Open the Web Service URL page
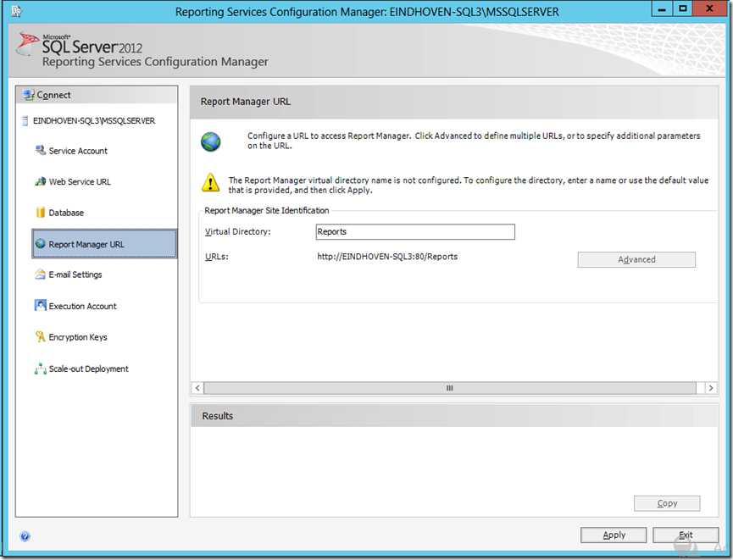733x560 pixels. pos(80,182)
